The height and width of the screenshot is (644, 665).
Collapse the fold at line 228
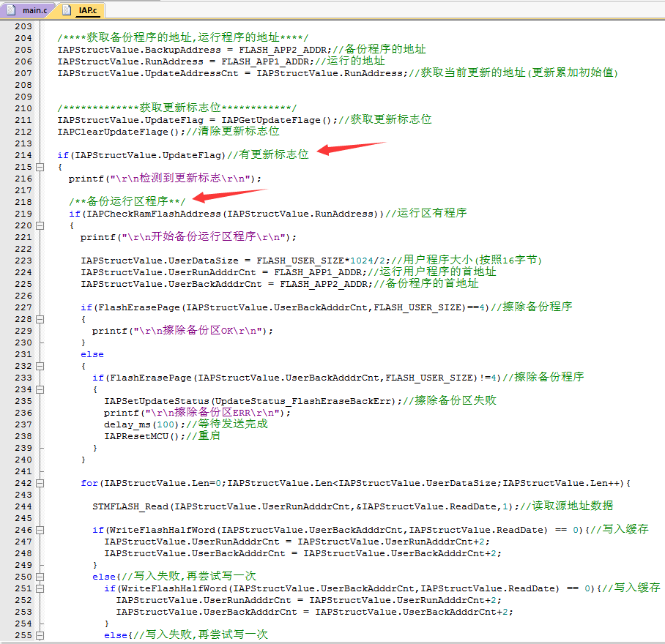40,319
